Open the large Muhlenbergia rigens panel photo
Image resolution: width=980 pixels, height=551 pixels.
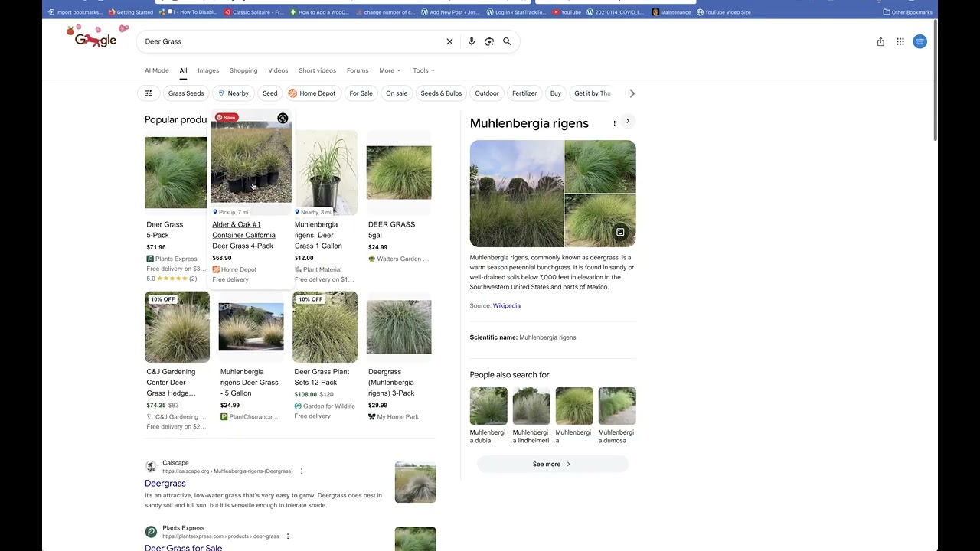click(x=517, y=194)
